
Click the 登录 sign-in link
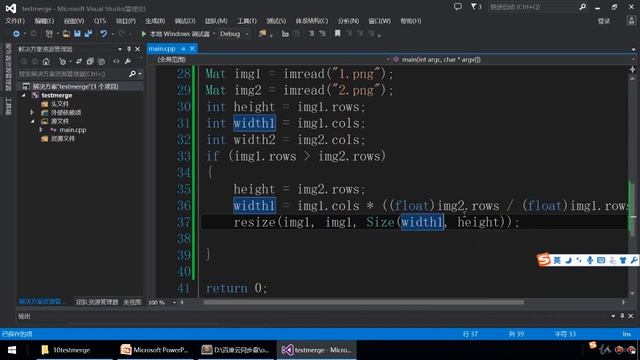604,21
